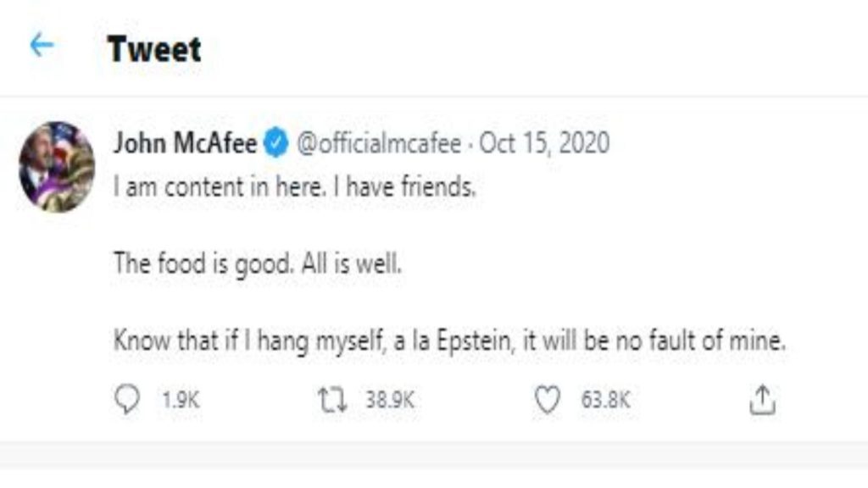Click the 38.9K retweet count
The height and width of the screenshot is (488, 868).
click(390, 400)
